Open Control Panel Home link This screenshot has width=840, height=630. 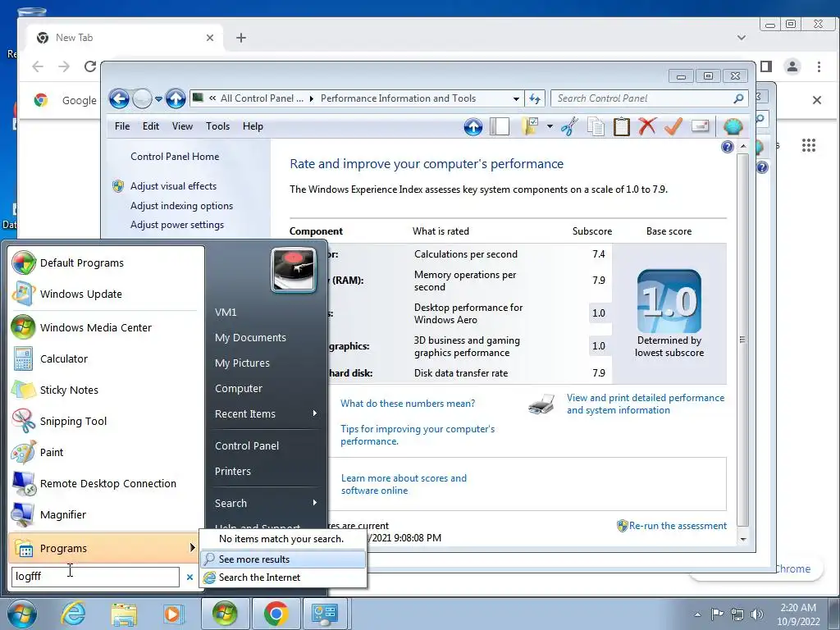175,157
